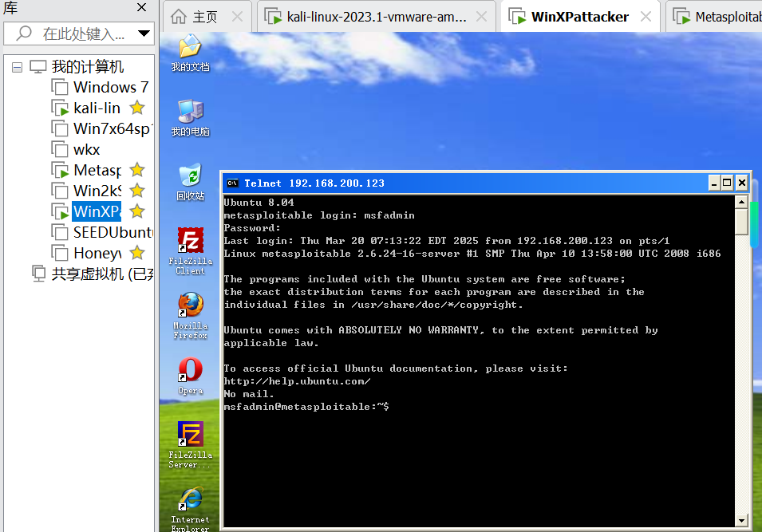Click the star next to WinXP VM
The height and width of the screenshot is (532, 762).
pos(137,211)
